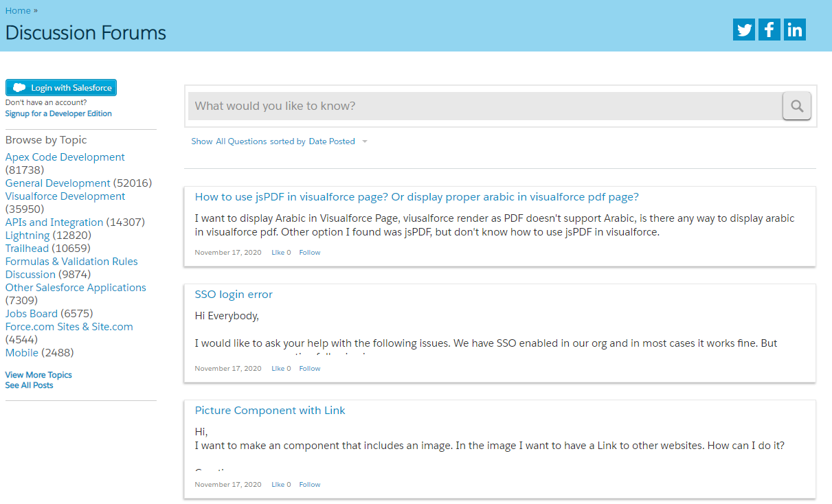Browse the Trailhead topic
The height and width of the screenshot is (504, 832).
[27, 249]
